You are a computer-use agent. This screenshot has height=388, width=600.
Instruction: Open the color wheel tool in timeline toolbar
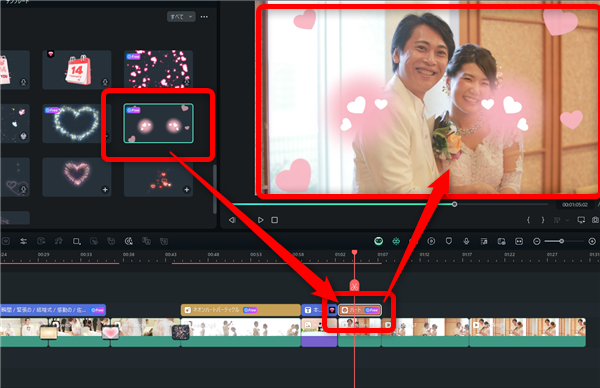129,241
